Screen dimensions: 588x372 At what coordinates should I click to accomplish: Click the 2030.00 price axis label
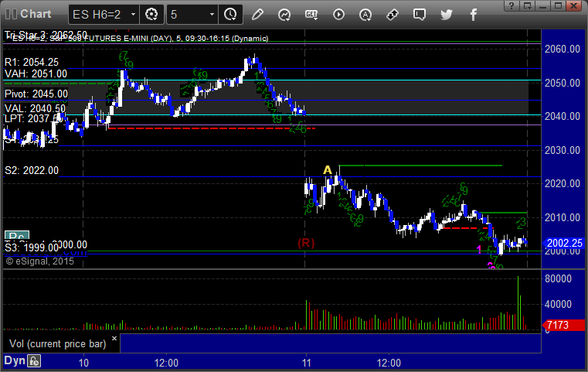[563, 150]
